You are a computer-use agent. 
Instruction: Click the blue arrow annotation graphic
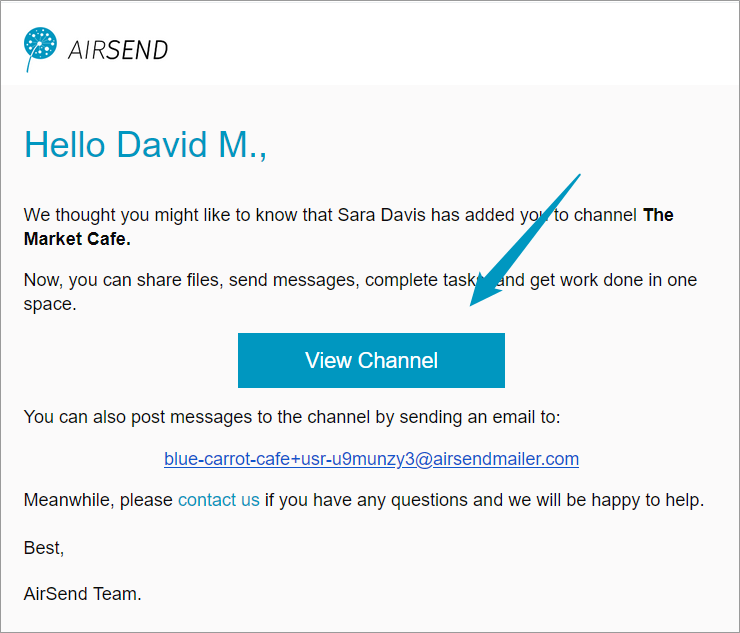[x=525, y=240]
